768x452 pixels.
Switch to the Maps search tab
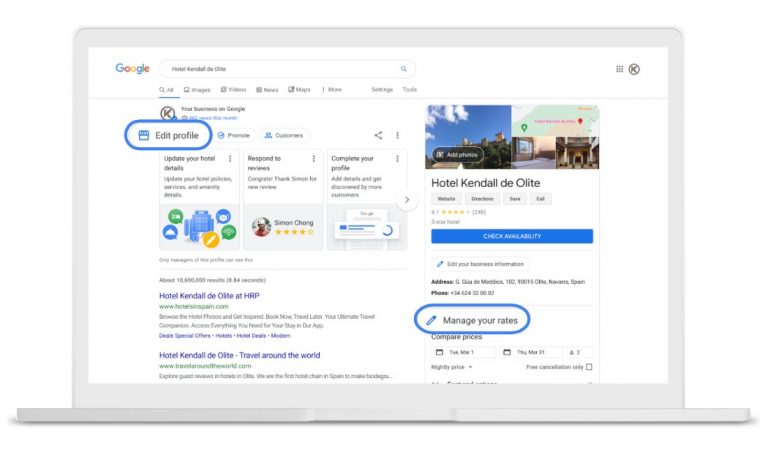pos(299,90)
